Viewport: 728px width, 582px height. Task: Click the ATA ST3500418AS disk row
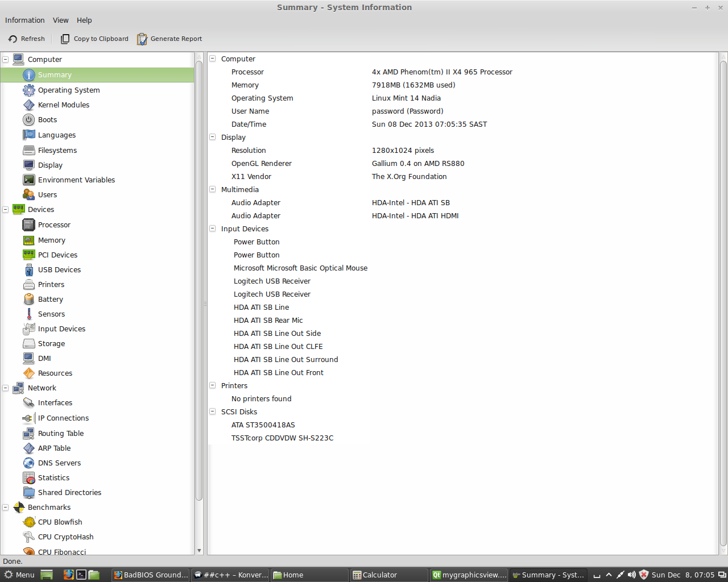263,425
